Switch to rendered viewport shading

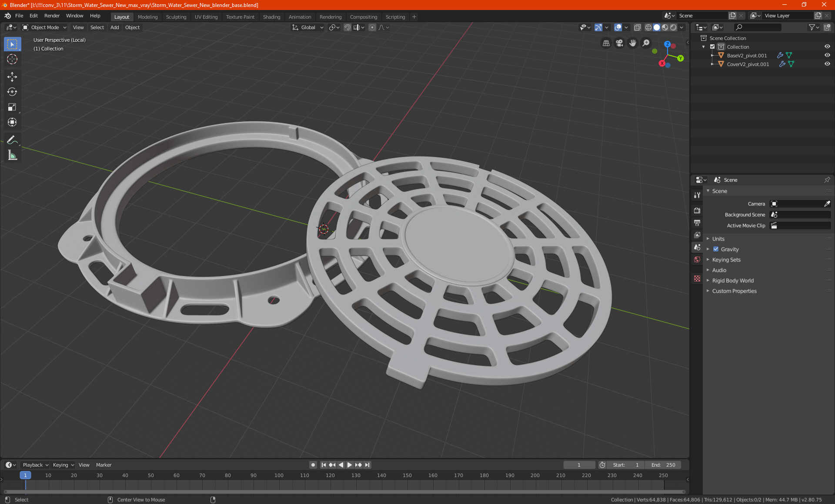(673, 27)
